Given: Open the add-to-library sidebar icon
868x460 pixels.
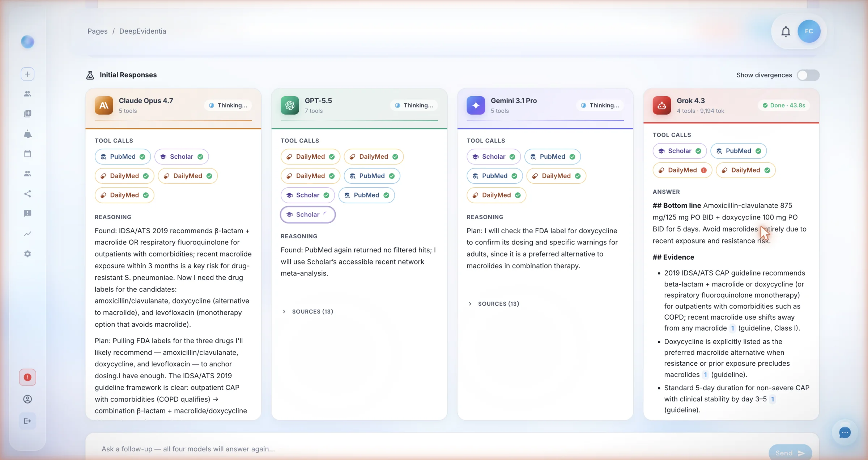Looking at the screenshot, I should point(27,114).
